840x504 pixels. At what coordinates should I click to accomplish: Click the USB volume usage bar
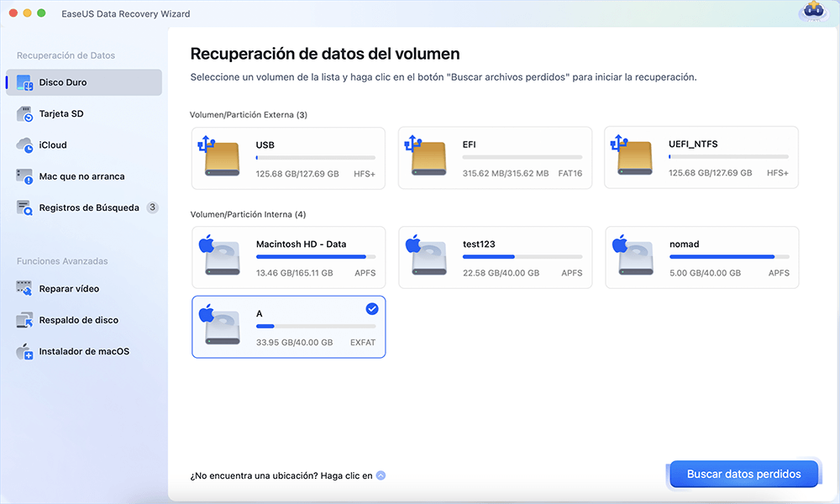(316, 158)
